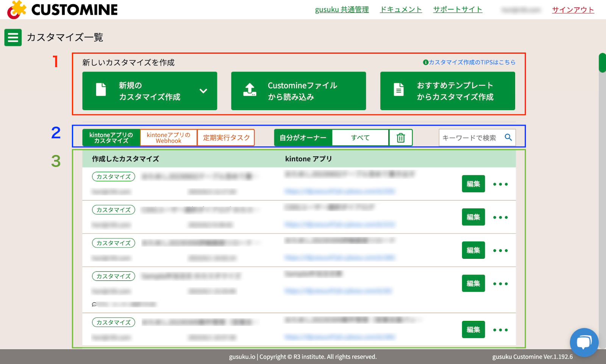Viewport: 606px width, 364px height.
Task: Click カスタマイズ tag in third row
Action: tap(114, 243)
